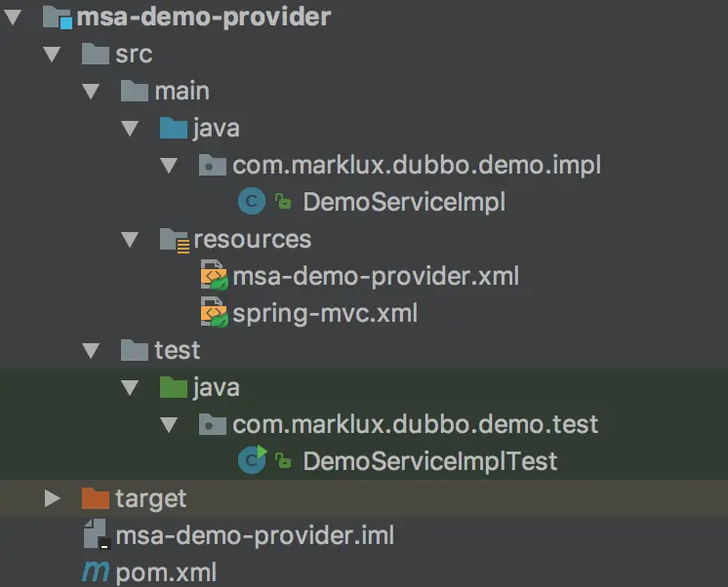The height and width of the screenshot is (587, 728).
Task: Open the DemoServiceImplTest class
Action: 430,462
